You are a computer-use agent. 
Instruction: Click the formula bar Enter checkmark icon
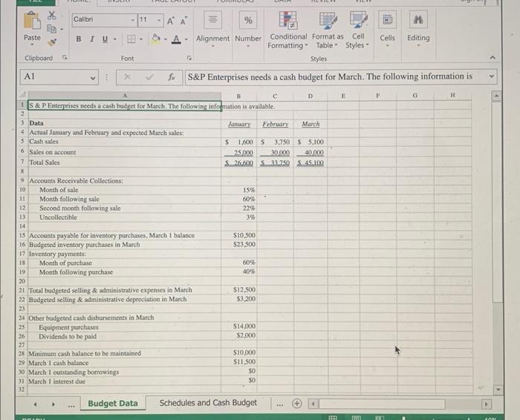tap(149, 77)
